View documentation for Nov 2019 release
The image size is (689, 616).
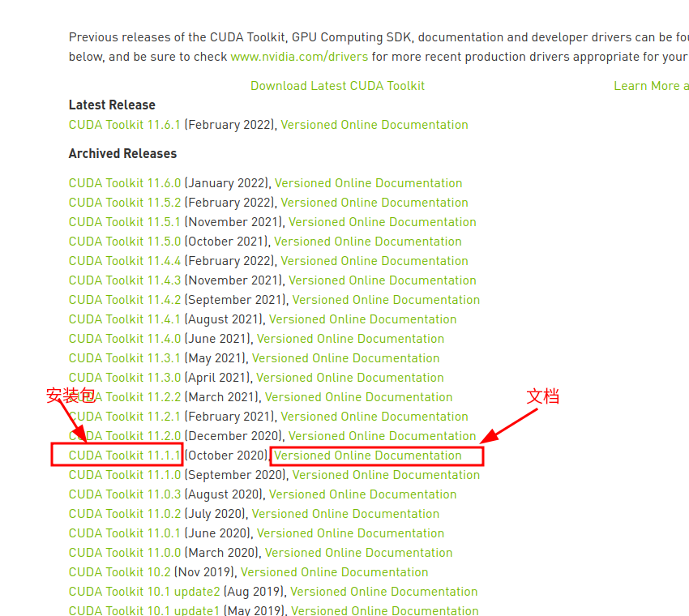(335, 572)
